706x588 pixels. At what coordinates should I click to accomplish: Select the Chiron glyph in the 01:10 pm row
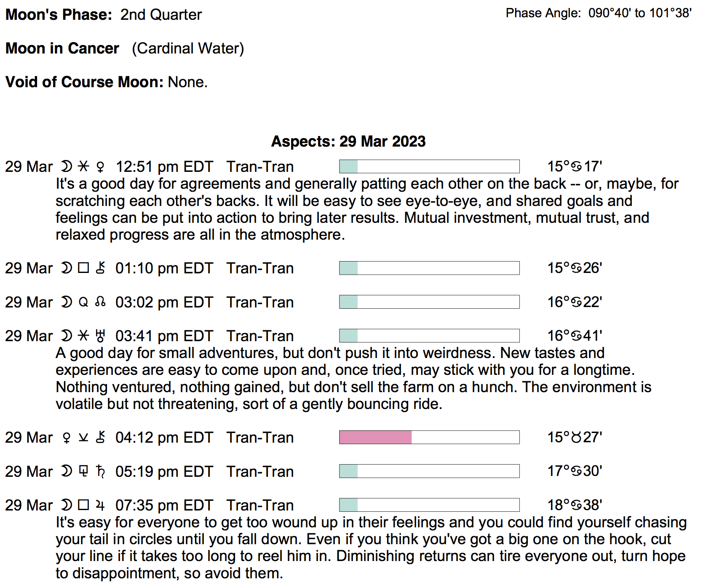pyautogui.click(x=100, y=268)
